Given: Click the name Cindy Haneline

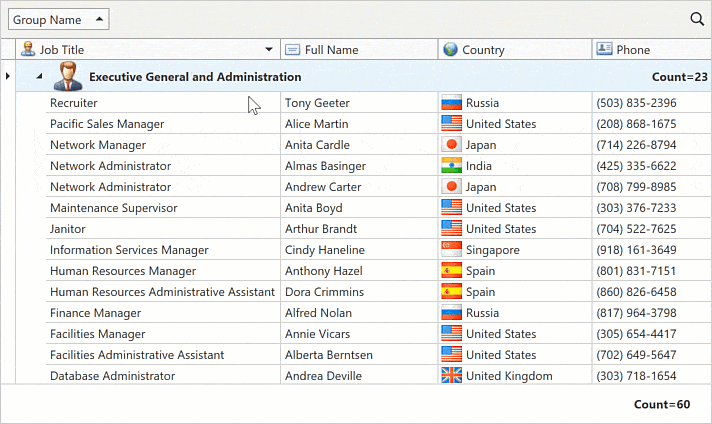Looking at the screenshot, I should click(325, 250).
